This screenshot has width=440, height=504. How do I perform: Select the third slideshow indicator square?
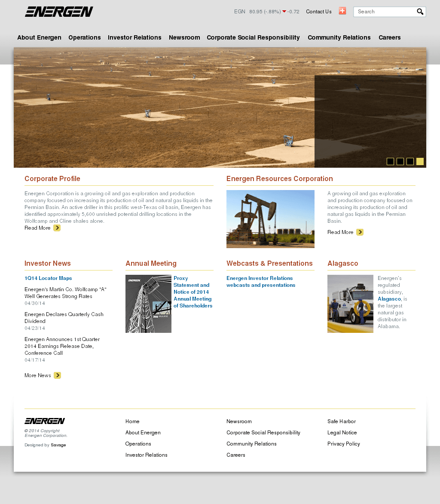pos(410,161)
